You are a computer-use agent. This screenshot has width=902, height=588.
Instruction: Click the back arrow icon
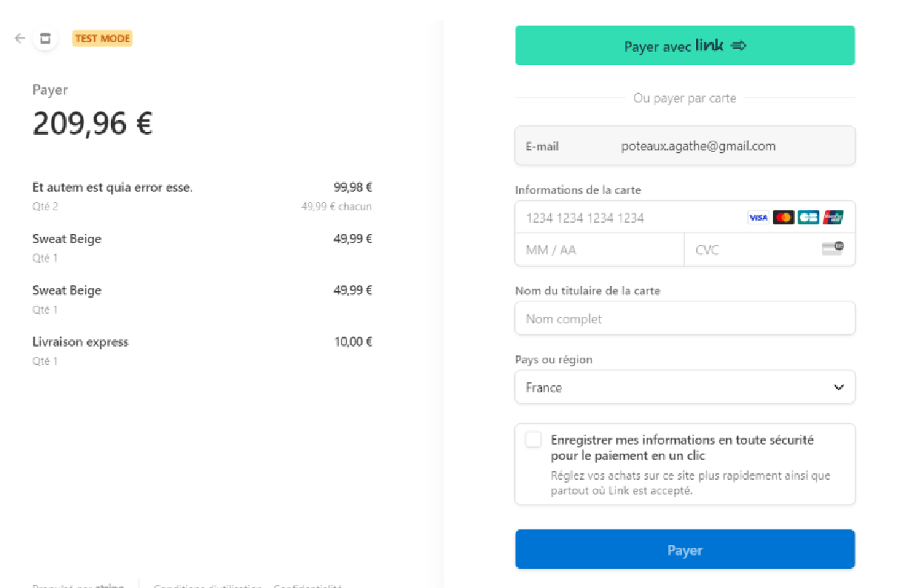[20, 38]
